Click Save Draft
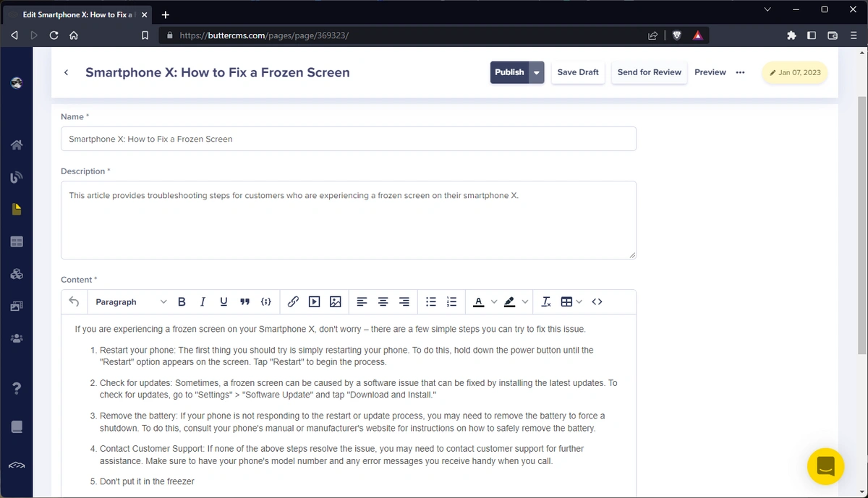 [578, 72]
